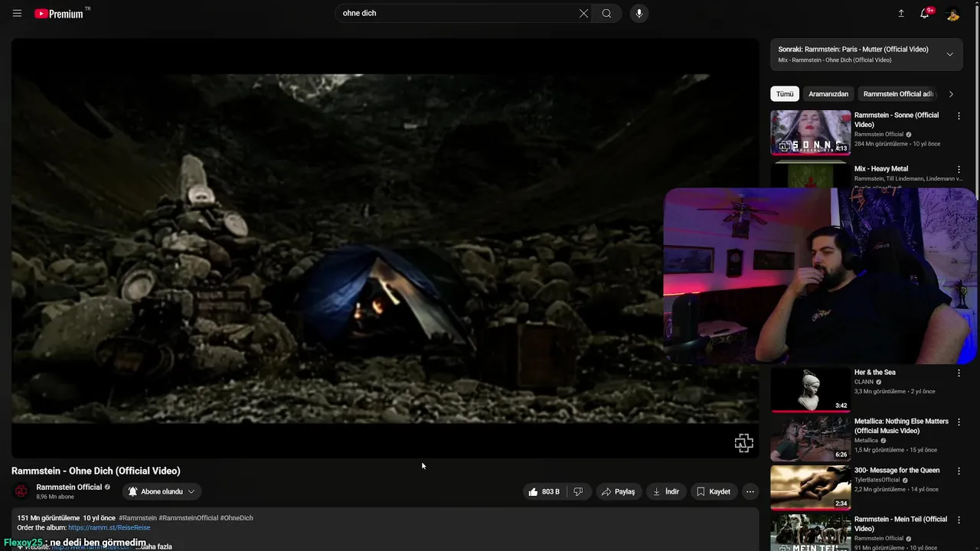The width and height of the screenshot is (980, 551).
Task: Open options menu for Mix - Heavy Metal
Action: 959,169
